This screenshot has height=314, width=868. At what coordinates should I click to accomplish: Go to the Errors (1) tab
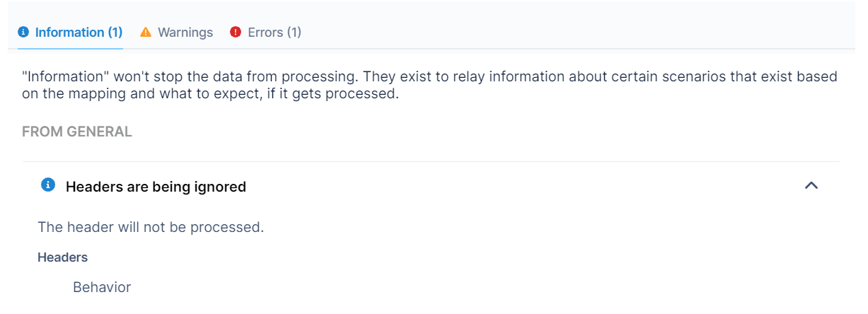point(274,33)
